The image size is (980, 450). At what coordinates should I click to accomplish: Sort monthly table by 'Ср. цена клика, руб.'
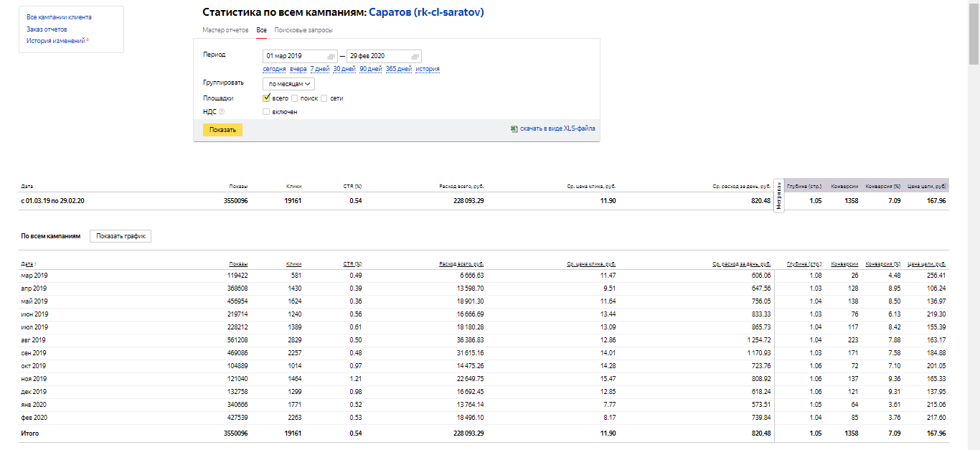[x=591, y=264]
